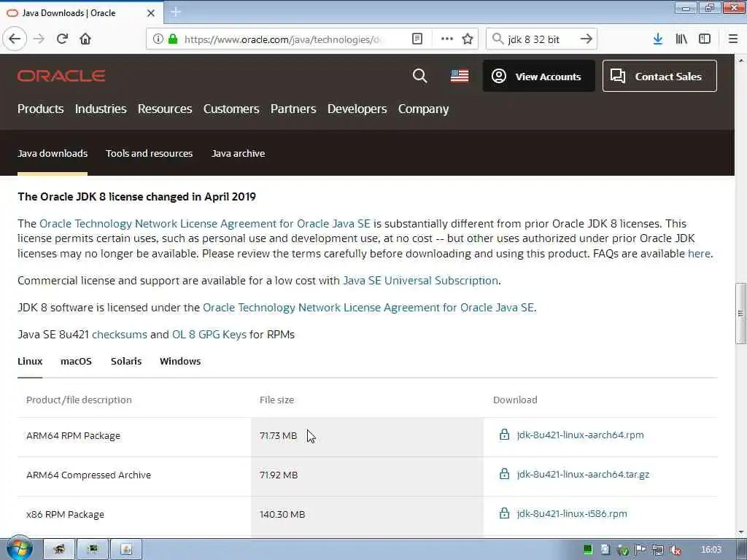Switch to the macOS tab

[x=76, y=362]
